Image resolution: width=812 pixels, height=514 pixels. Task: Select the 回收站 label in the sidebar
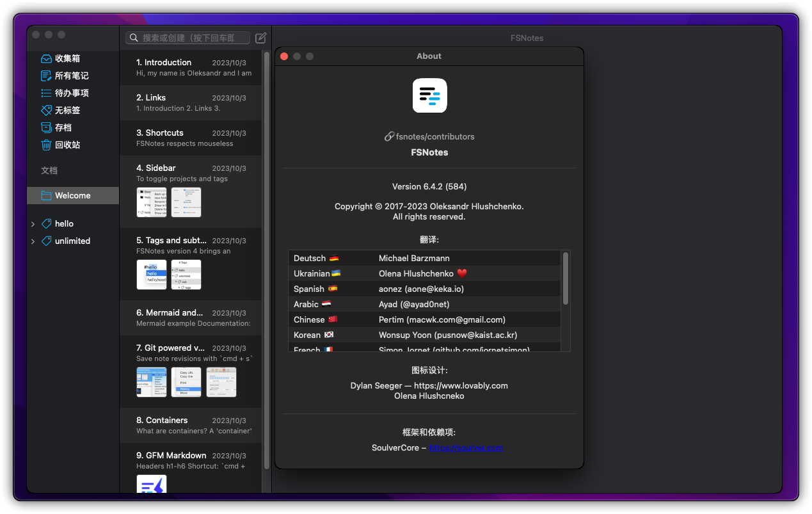68,145
